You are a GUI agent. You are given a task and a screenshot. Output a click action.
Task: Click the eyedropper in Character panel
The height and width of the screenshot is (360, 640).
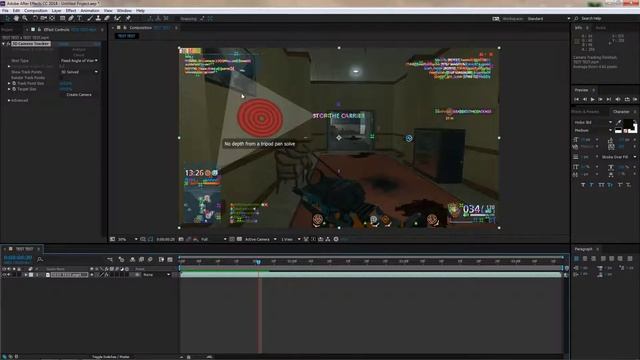coord(619,122)
